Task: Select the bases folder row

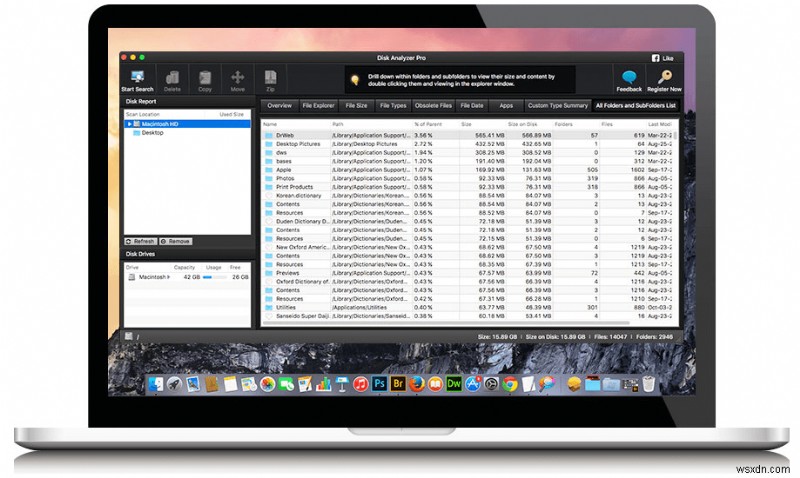Action: (467, 161)
